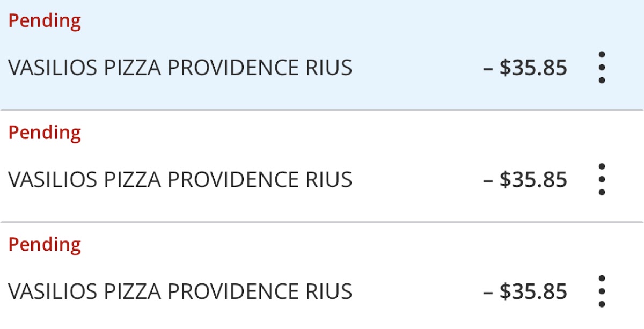Open the first VASILIOS PIZZA PROVIDENCE RIUS transaction
644x329 pixels.
point(180,68)
